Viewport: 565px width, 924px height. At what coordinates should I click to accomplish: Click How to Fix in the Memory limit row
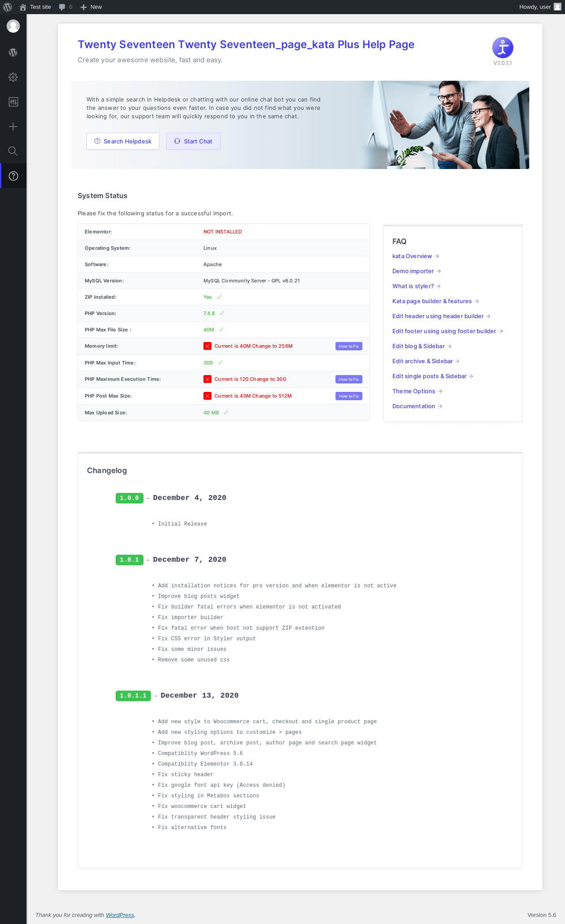coord(349,346)
